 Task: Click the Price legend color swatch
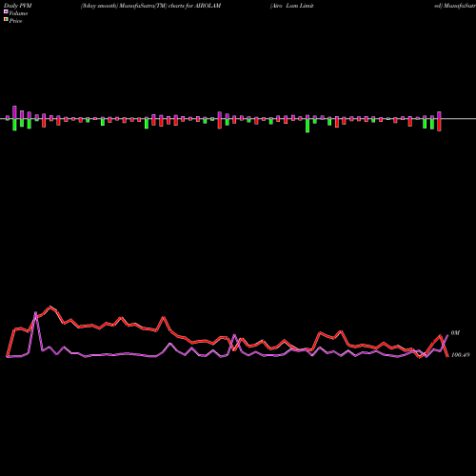point(6,20)
